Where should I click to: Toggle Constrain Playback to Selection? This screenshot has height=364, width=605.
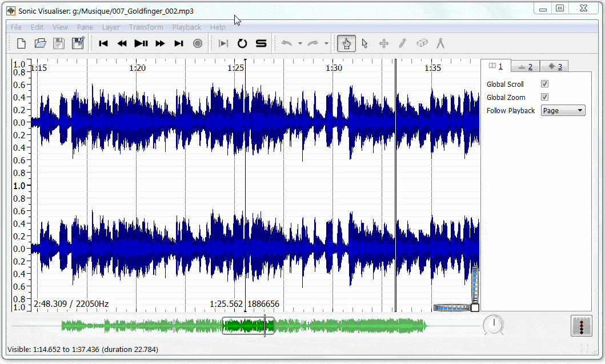[x=223, y=43]
